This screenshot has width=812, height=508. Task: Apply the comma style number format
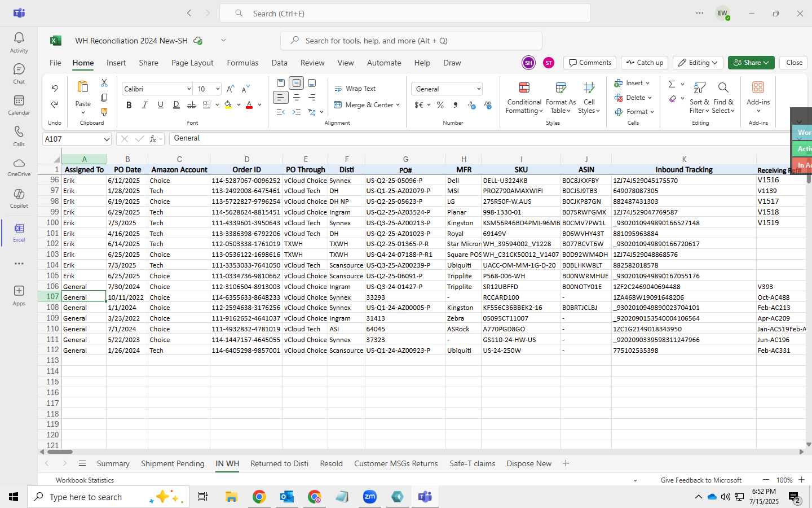click(456, 105)
